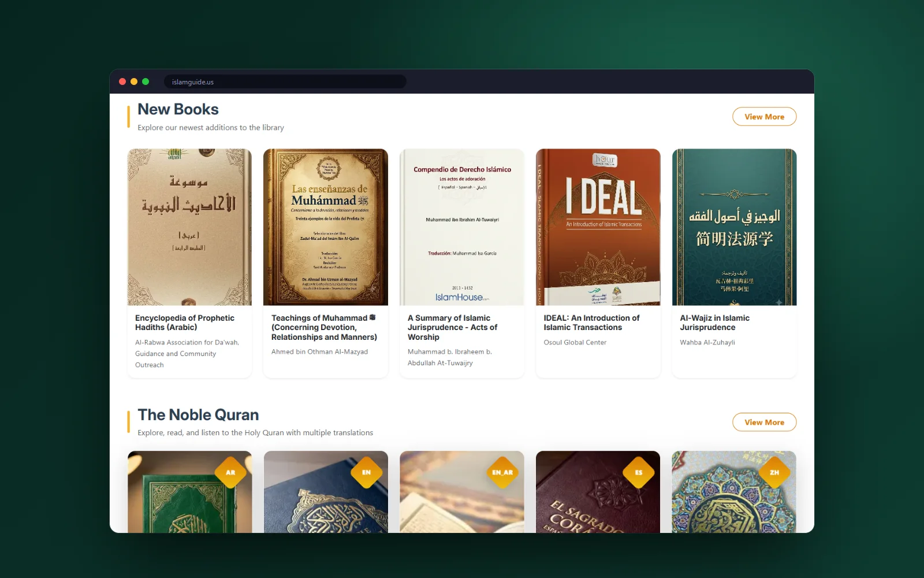Click the ZH language badge on Quran card
The width and height of the screenshot is (924, 578).
pyautogui.click(x=774, y=472)
